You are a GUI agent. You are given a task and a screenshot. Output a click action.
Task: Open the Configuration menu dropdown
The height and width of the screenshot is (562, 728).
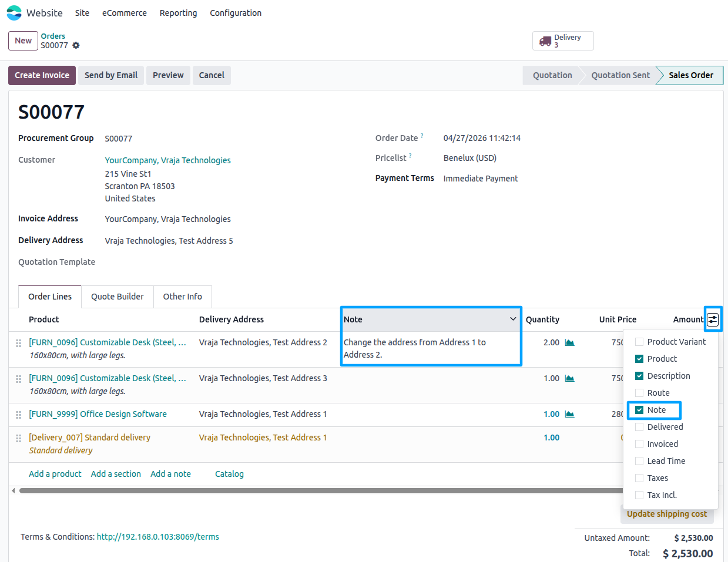click(x=236, y=13)
